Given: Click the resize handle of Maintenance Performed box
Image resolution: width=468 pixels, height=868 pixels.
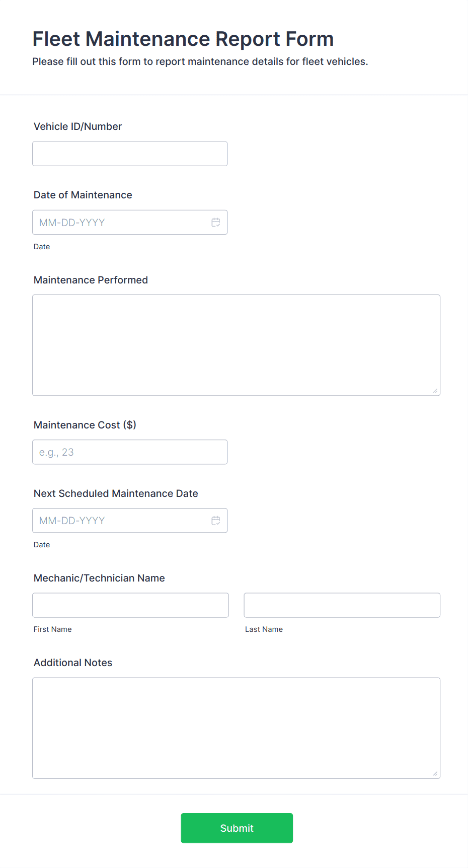Looking at the screenshot, I should 436,390.
